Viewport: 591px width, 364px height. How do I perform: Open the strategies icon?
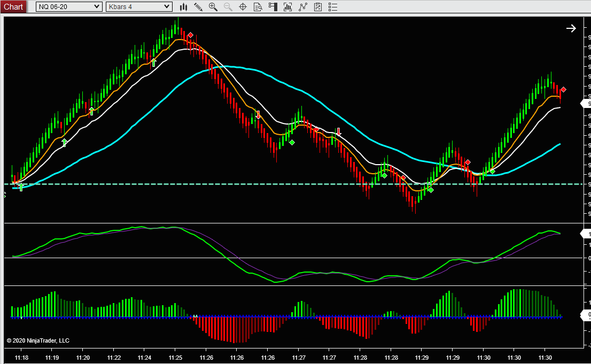[x=303, y=7]
